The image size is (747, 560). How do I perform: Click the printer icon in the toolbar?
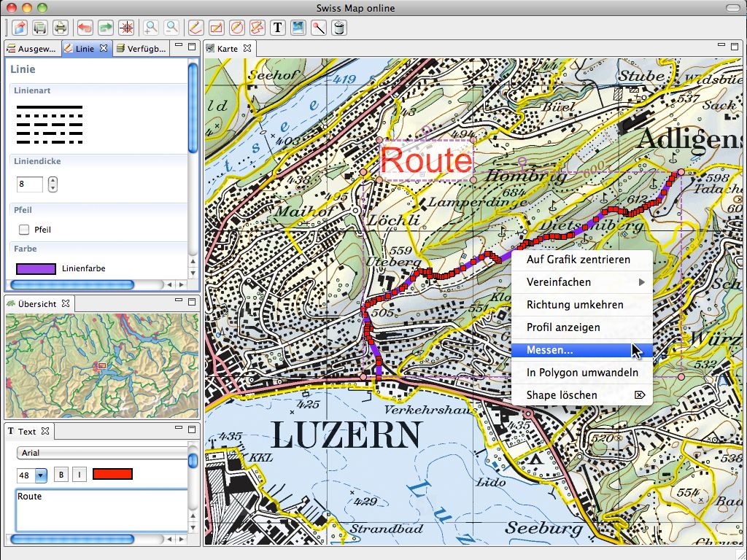(x=61, y=28)
